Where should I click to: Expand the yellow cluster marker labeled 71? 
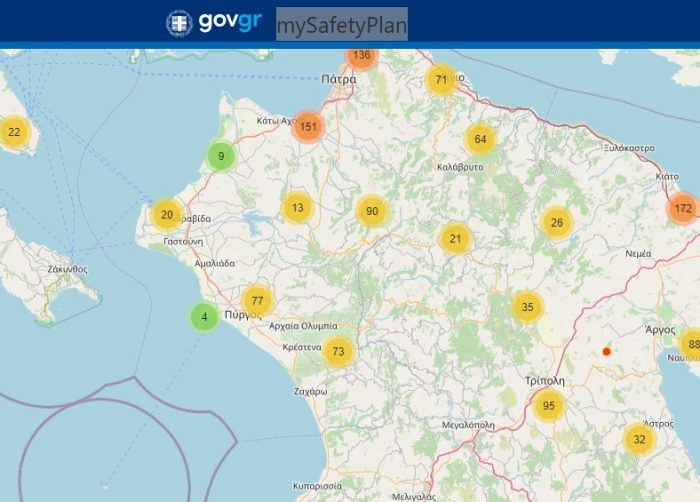click(441, 79)
